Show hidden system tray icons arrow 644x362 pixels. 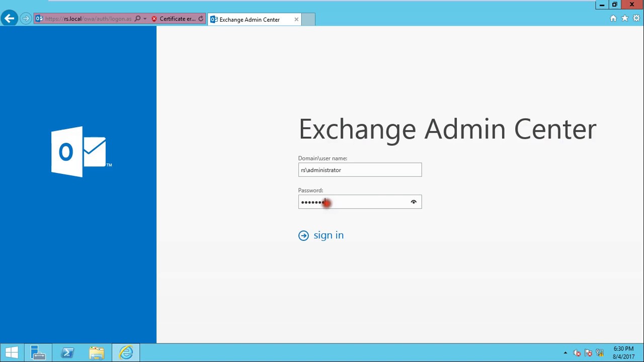point(566,353)
